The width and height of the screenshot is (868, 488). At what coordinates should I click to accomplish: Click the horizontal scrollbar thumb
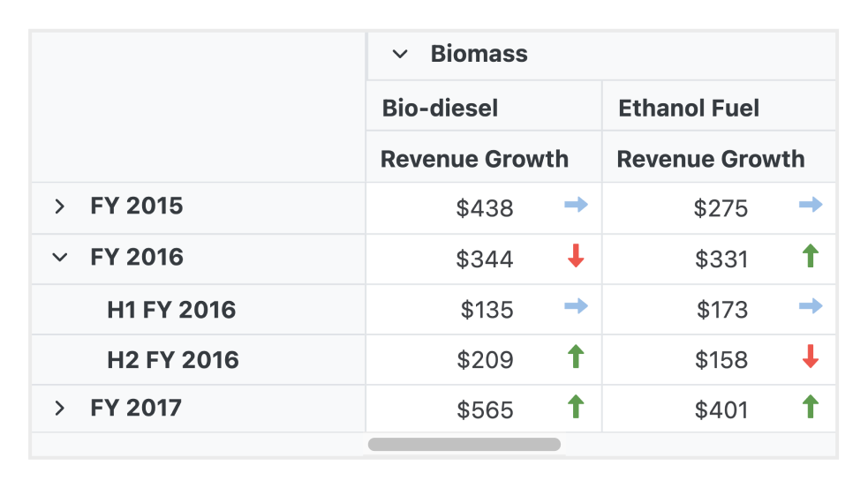tap(464, 445)
